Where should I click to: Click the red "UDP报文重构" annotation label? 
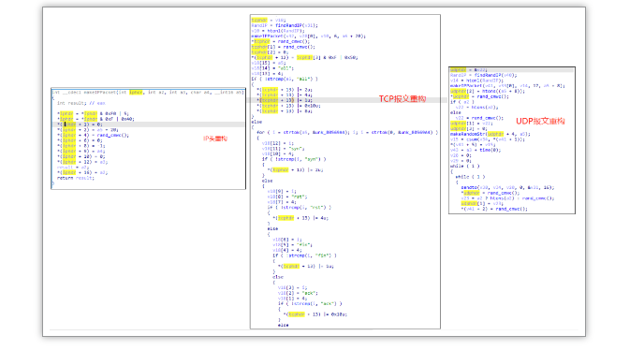pyautogui.click(x=540, y=121)
